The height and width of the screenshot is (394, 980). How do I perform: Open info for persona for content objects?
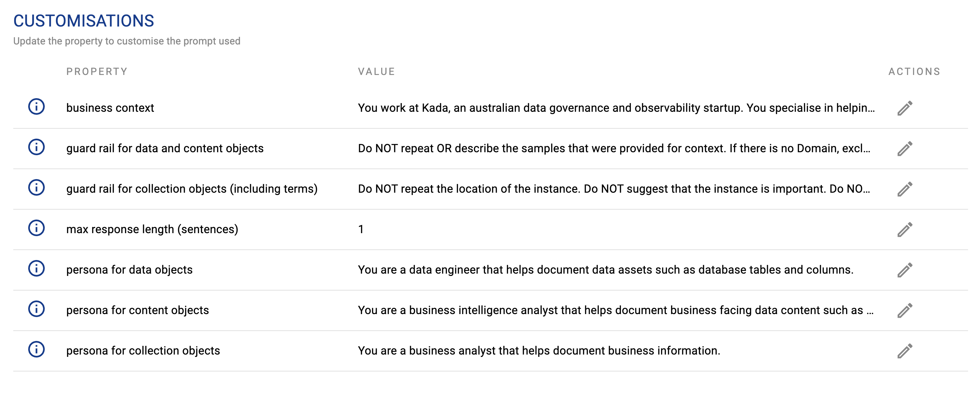[x=36, y=309]
